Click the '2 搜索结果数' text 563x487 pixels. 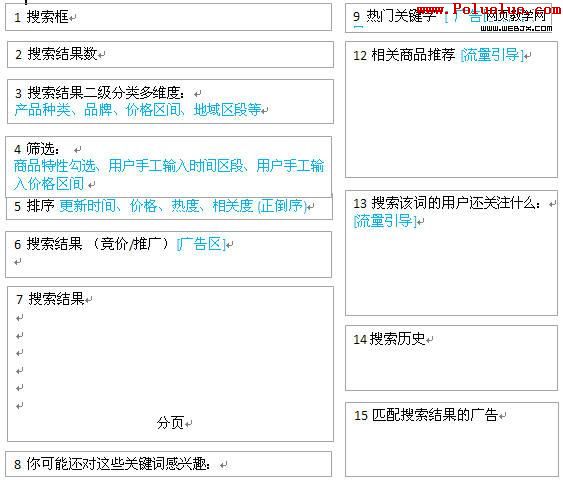tap(56, 54)
